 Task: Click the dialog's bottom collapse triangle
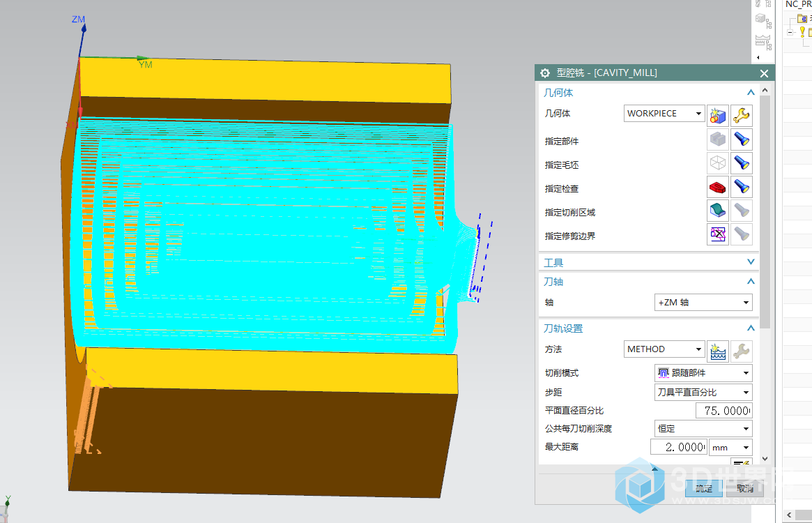(x=654, y=469)
